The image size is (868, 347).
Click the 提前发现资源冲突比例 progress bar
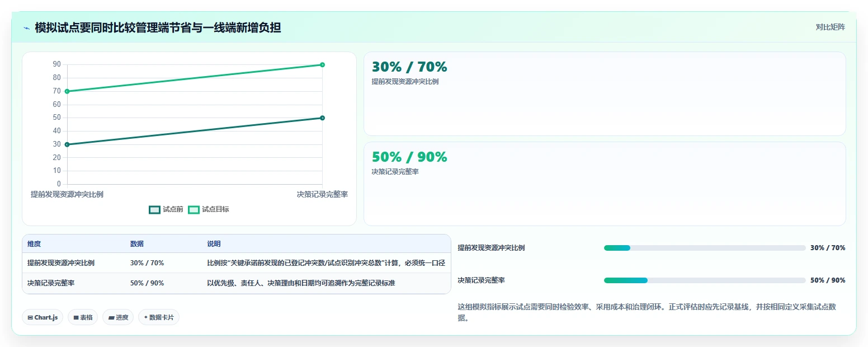pyautogui.click(x=705, y=248)
